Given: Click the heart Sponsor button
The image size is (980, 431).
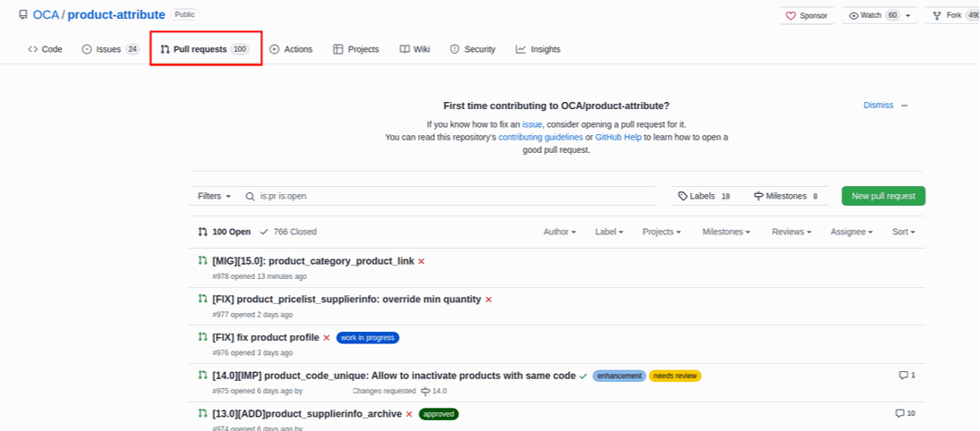Looking at the screenshot, I should pyautogui.click(x=806, y=16).
